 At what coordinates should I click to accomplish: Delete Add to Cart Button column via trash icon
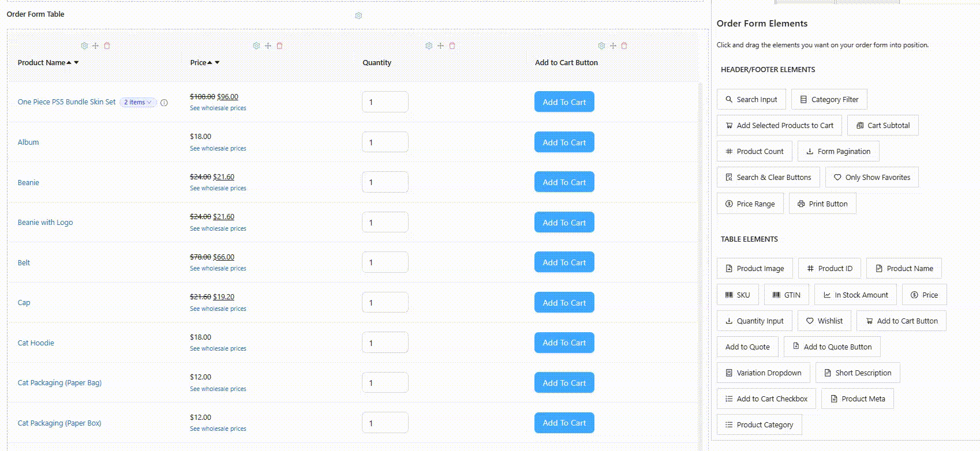[x=624, y=46]
